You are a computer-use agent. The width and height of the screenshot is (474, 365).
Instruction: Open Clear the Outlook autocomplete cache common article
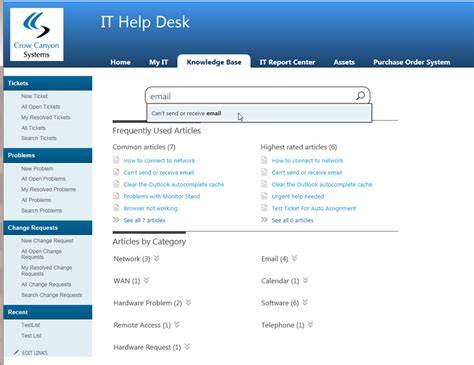(174, 184)
